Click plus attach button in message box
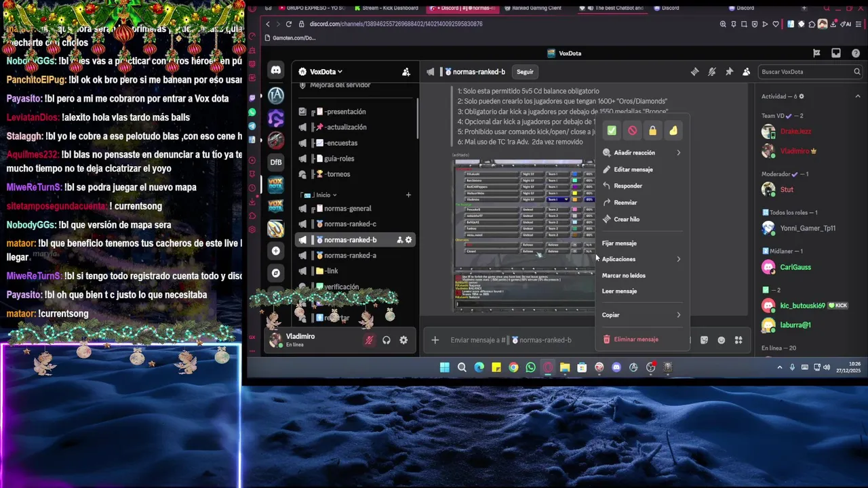Screen dimensions: 868x488 point(435,340)
